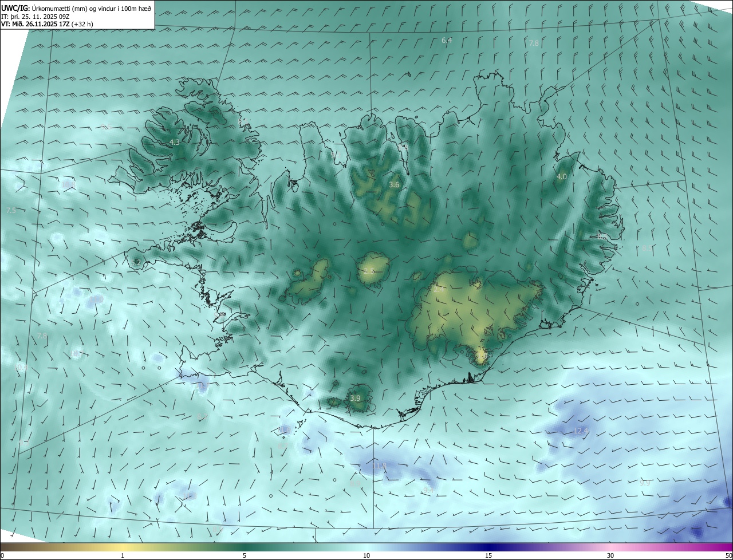This screenshot has height=560, width=733.
Task: Click the 1 tick on the colour scale
Action: point(123,555)
